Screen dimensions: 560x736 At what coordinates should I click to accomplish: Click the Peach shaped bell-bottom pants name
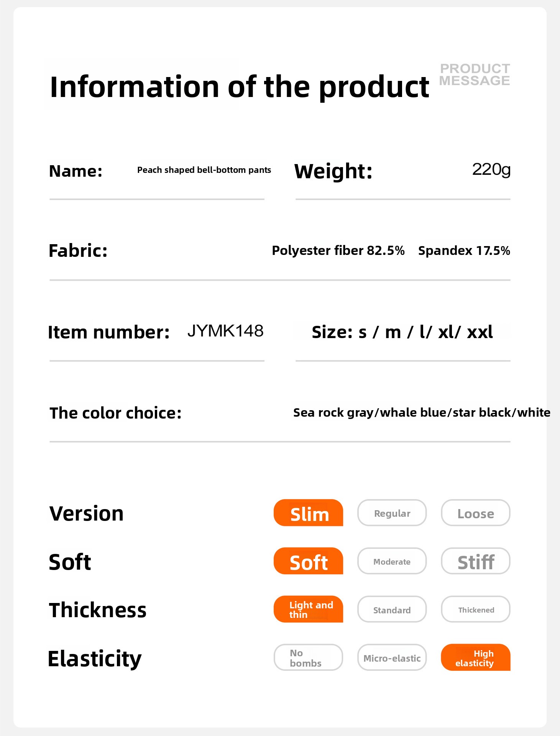(x=204, y=170)
